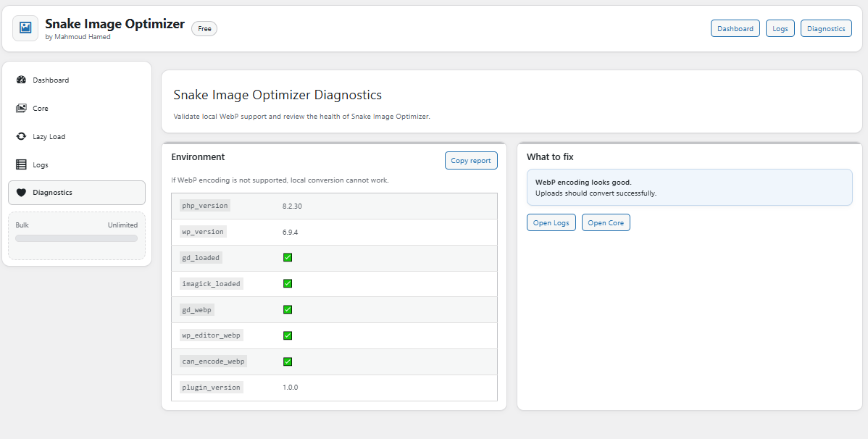Click the Snake Image Optimizer logo icon
The height and width of the screenshot is (439, 868).
pyautogui.click(x=25, y=28)
